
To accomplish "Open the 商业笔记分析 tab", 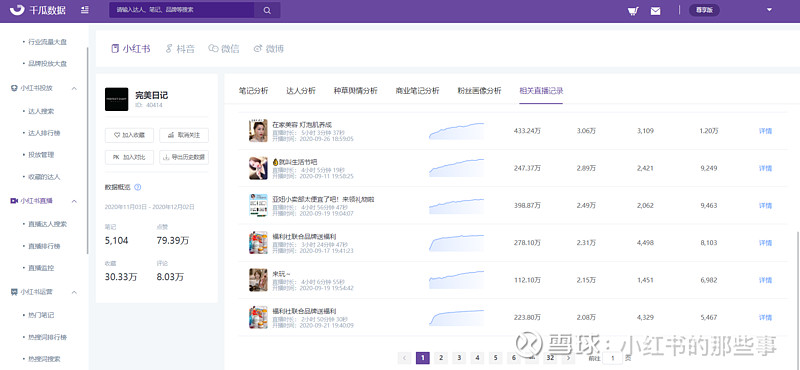I will [417, 91].
